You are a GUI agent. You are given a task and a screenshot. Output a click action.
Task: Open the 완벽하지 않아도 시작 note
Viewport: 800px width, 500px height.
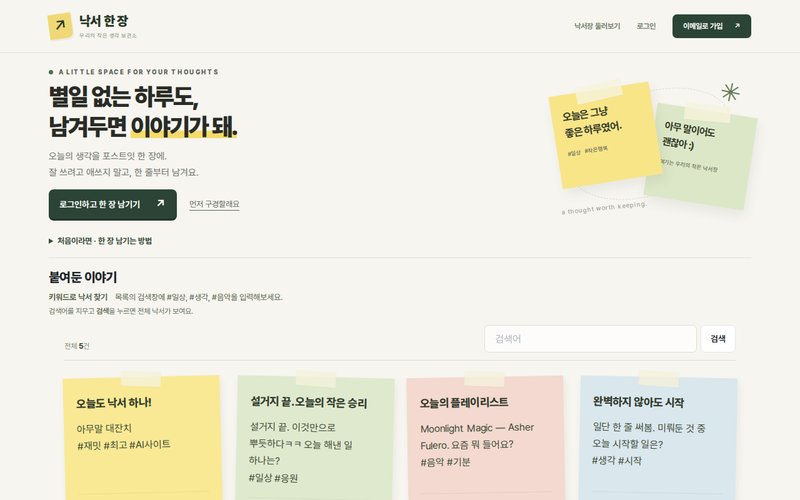pos(638,402)
